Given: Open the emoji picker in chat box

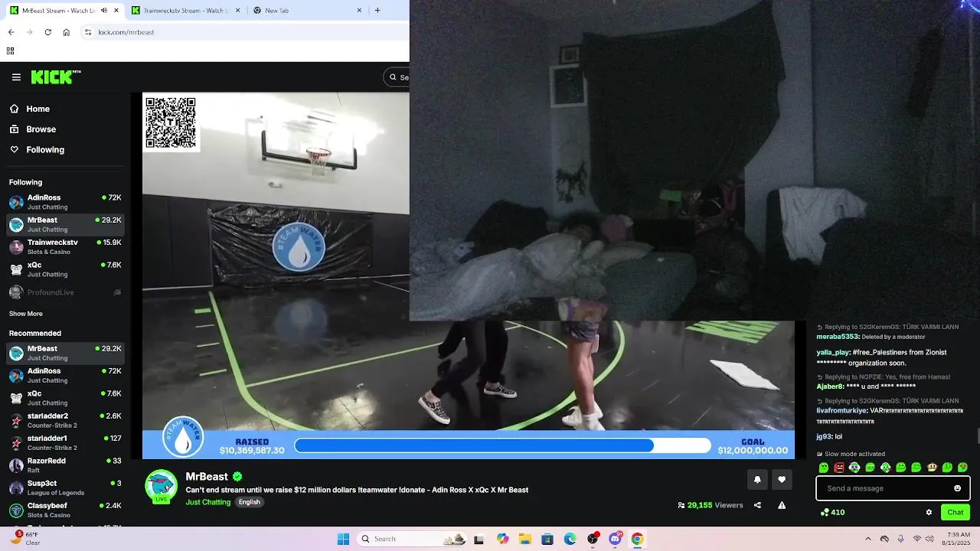Looking at the screenshot, I should [x=957, y=488].
